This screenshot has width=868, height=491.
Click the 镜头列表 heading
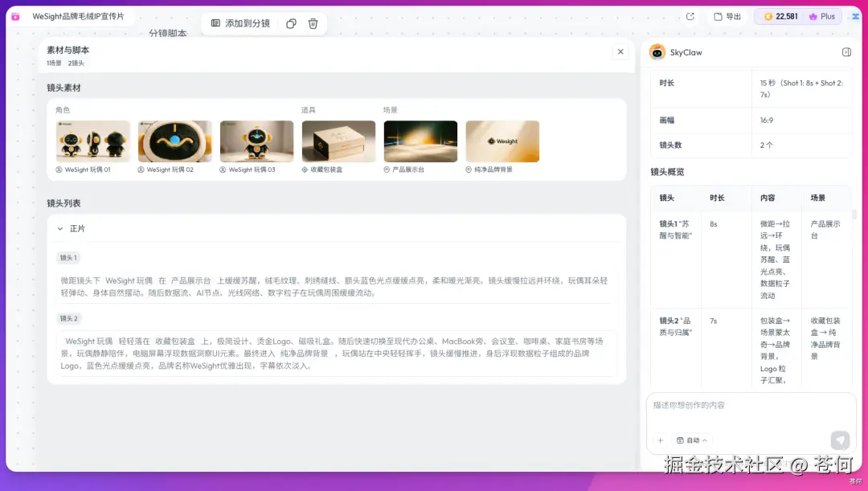63,203
